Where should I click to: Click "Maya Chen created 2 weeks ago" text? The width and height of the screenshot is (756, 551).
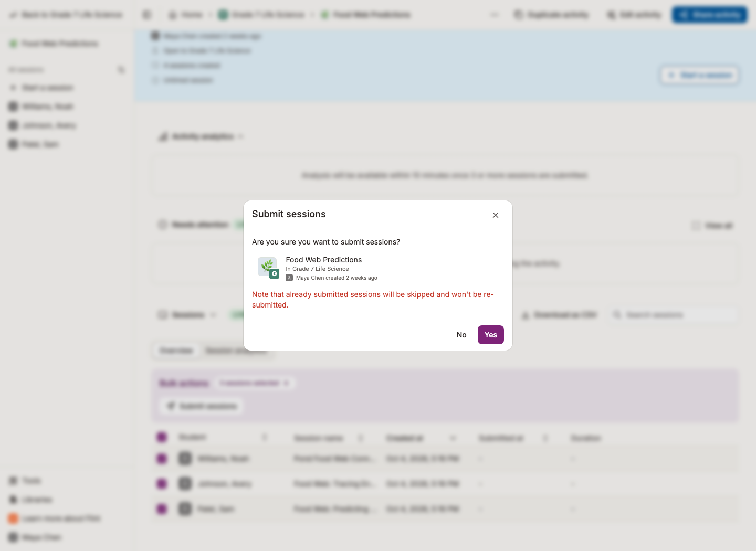point(337,278)
